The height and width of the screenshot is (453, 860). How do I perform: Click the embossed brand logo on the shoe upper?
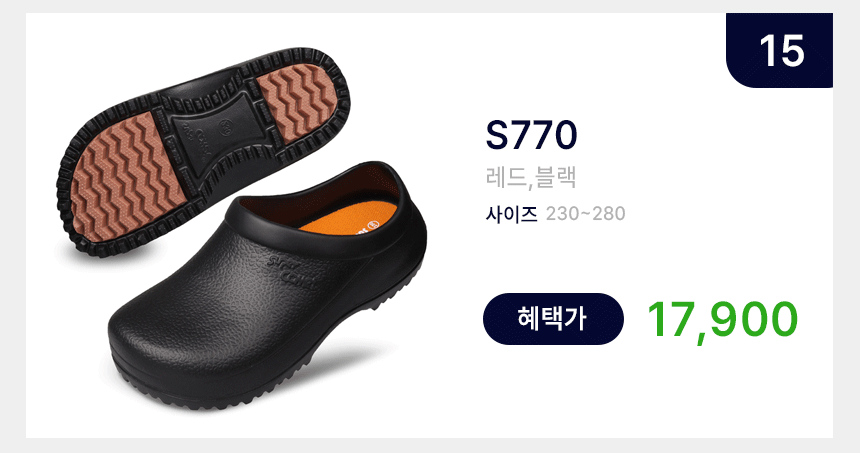tap(292, 272)
